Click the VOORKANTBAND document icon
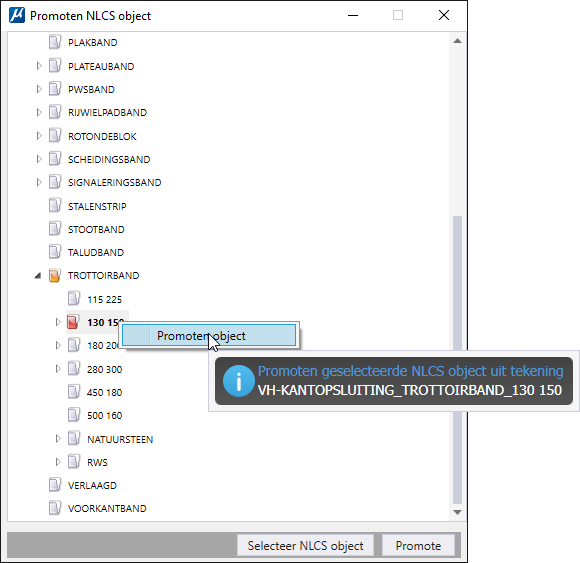The width and height of the screenshot is (580, 563). (54, 508)
